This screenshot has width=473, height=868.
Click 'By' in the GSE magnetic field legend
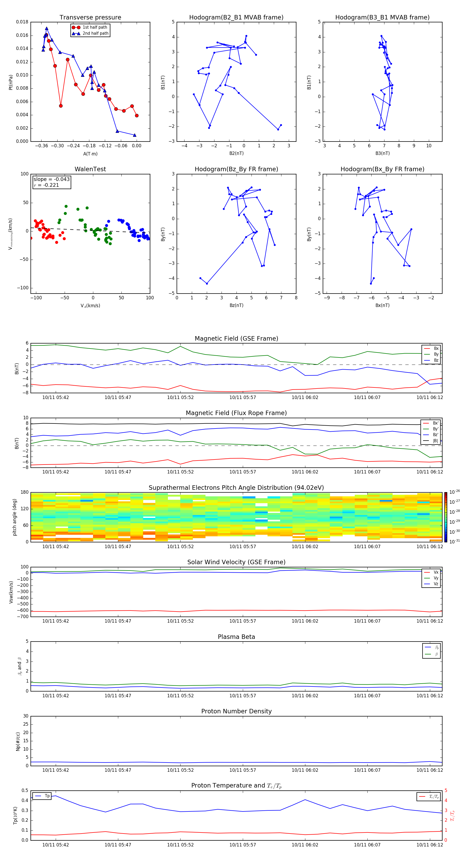pyautogui.click(x=431, y=355)
